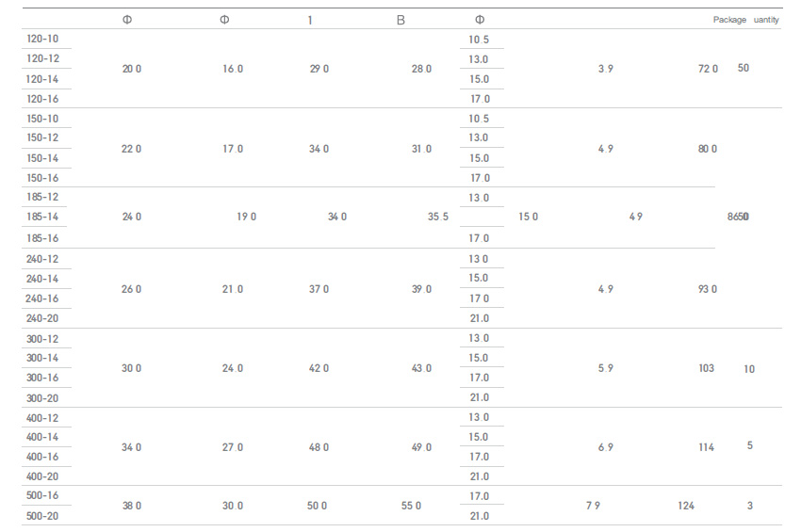Viewport: 801px width, 532px height.
Task: Select the package quantity 50 cell
Action: (744, 68)
